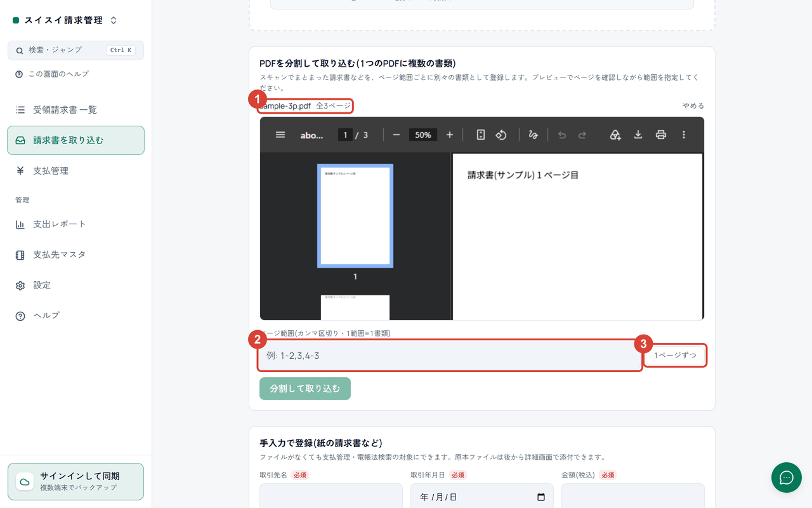Click サインインして同期 button
Screen dimensions: 812x508
coord(75,481)
